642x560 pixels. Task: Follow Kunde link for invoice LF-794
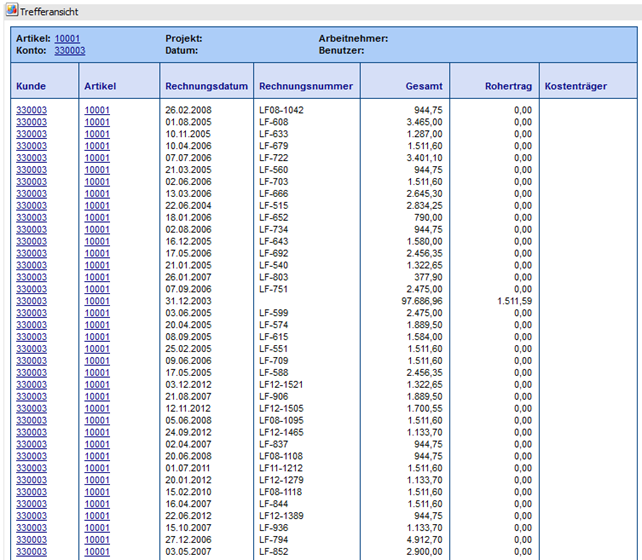pyautogui.click(x=31, y=540)
